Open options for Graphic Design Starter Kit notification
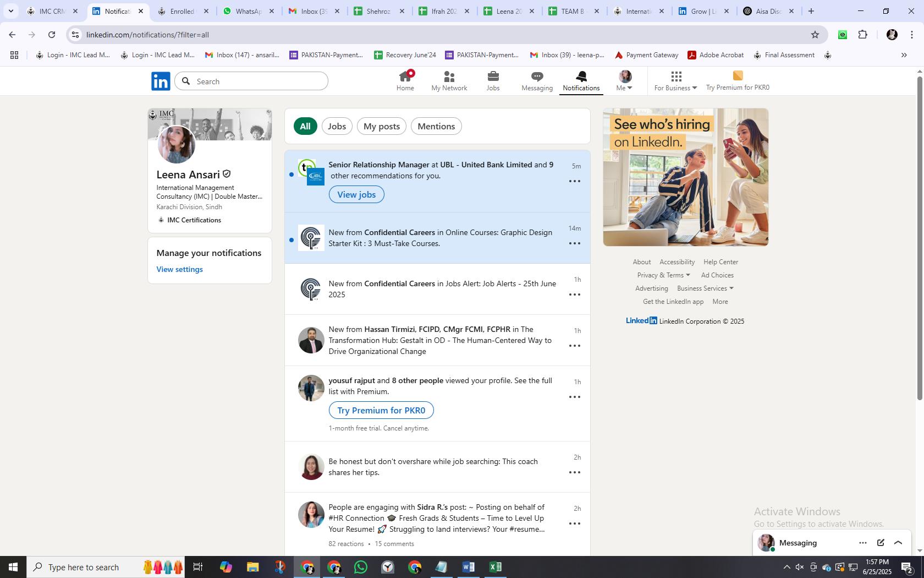Viewport: 924px width, 578px height. [x=575, y=243]
